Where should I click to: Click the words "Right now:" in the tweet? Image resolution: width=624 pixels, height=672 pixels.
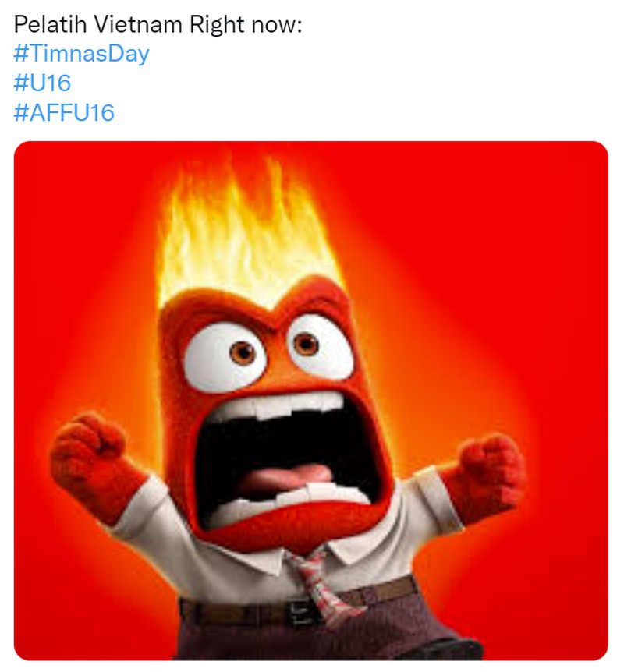[245, 23]
